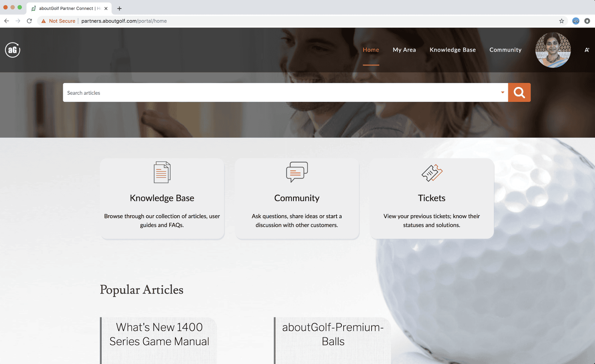Click browser back arrow
The image size is (595, 364).
pyautogui.click(x=7, y=21)
